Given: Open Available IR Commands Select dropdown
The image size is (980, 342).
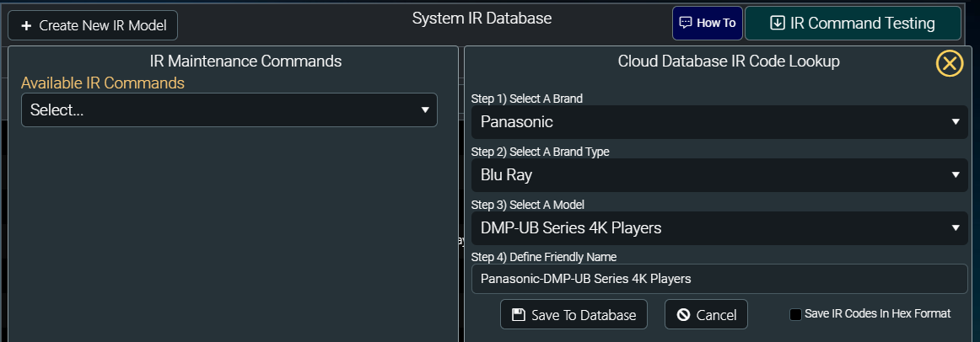Looking at the screenshot, I should tap(229, 110).
